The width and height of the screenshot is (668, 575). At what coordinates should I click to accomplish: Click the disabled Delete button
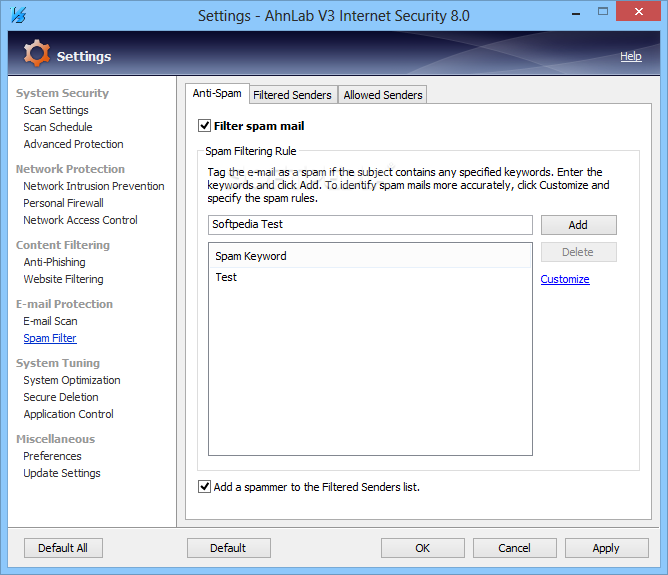click(579, 252)
